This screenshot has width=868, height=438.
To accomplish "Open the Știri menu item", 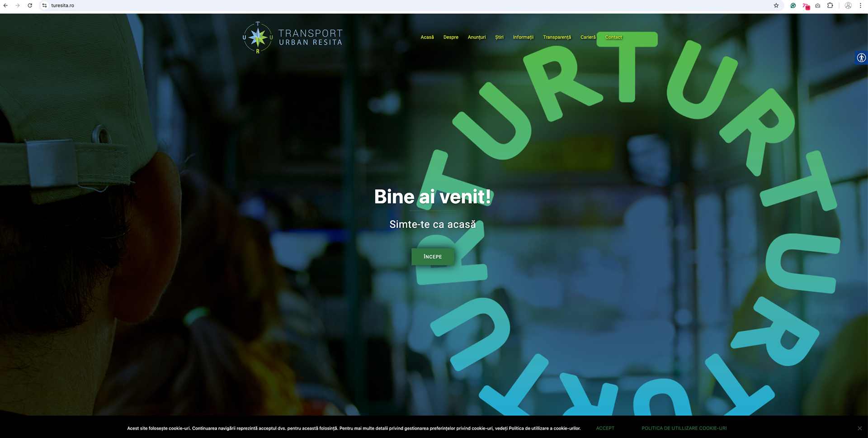I will pyautogui.click(x=499, y=37).
